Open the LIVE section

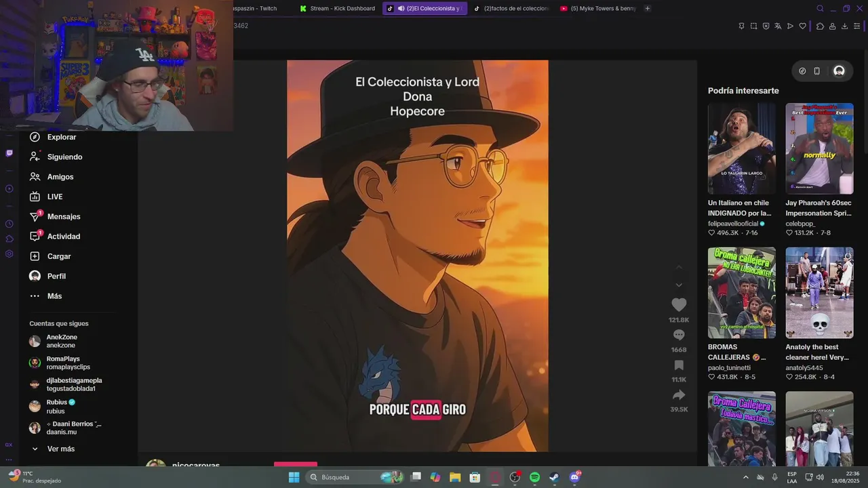(46, 197)
